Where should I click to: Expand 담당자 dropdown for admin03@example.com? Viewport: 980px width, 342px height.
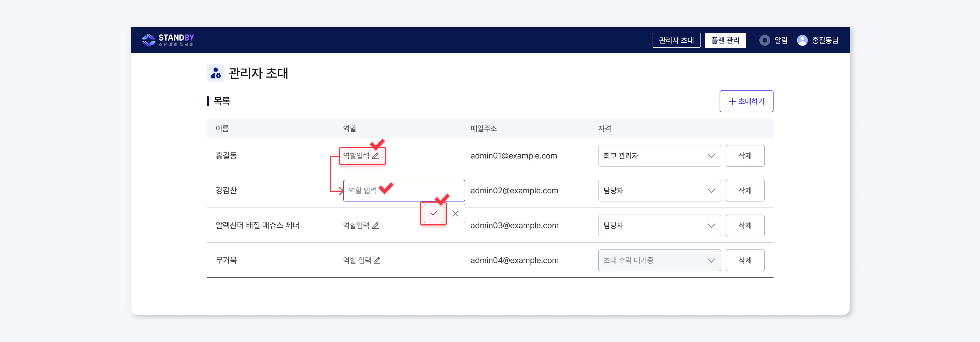pos(659,225)
